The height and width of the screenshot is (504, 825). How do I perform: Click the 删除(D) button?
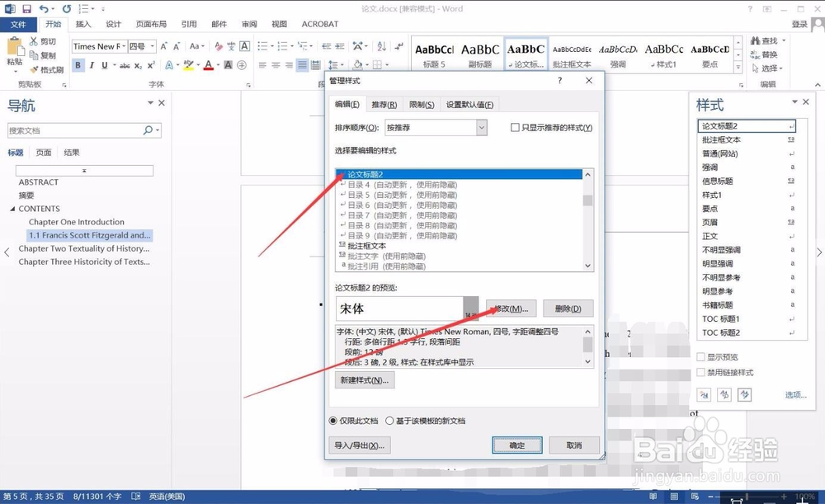pos(568,309)
